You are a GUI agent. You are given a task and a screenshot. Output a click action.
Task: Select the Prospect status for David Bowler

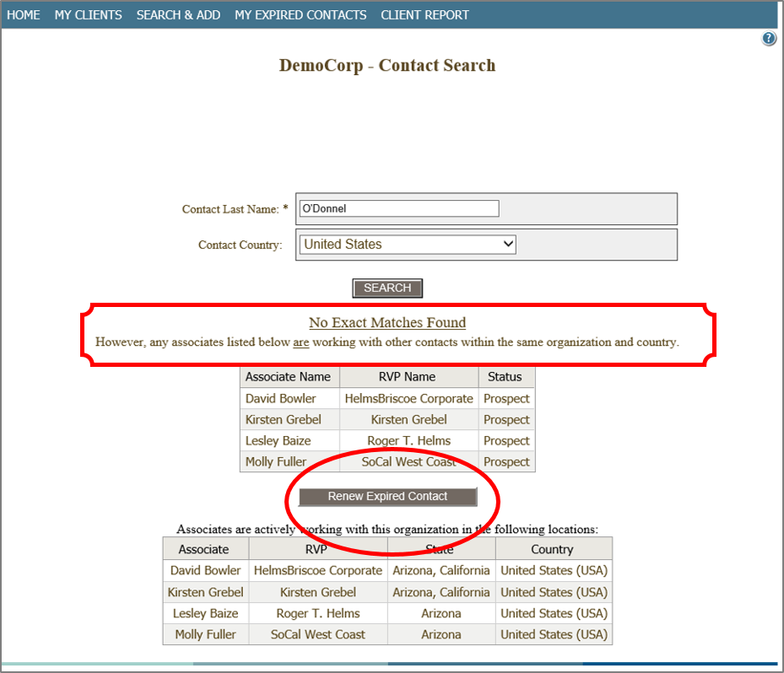click(506, 398)
